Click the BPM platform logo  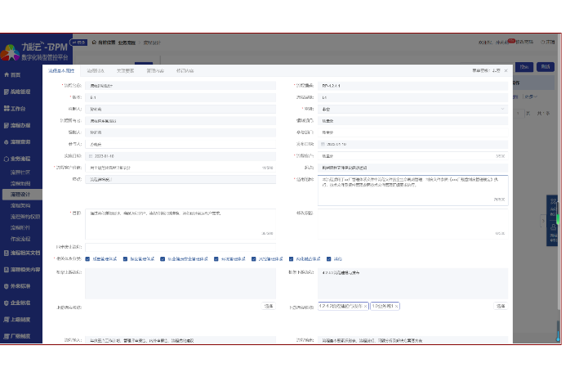[x=34, y=52]
